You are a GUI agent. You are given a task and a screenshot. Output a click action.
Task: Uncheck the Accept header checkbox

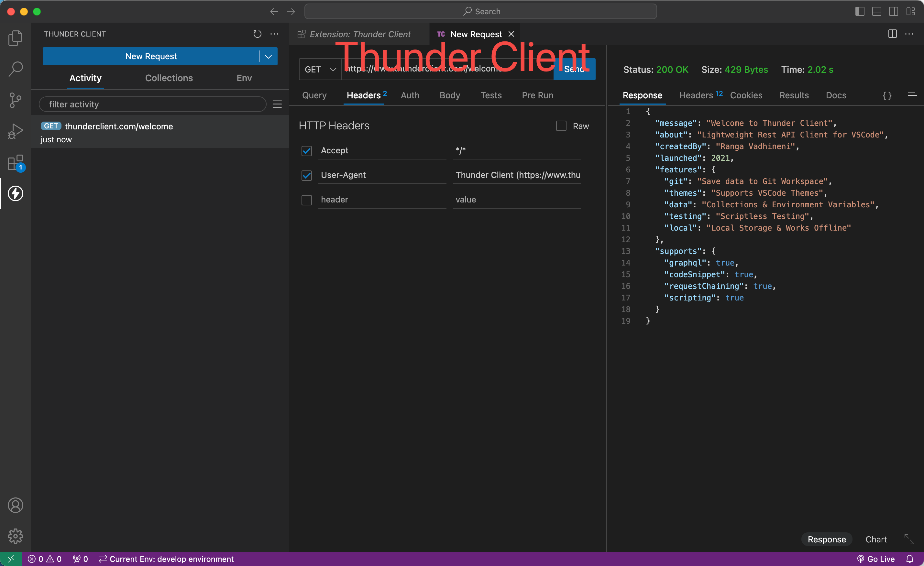(x=307, y=151)
